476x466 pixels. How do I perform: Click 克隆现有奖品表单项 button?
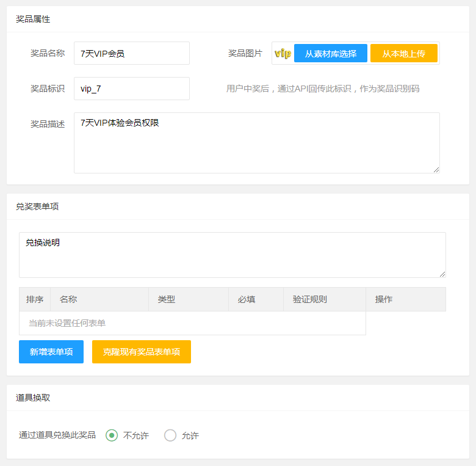(x=142, y=352)
